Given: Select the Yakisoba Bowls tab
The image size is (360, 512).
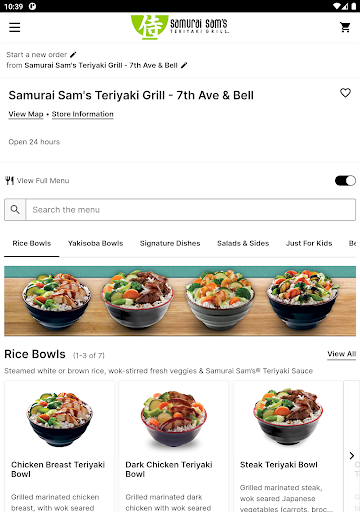Looking at the screenshot, I should [x=96, y=243].
